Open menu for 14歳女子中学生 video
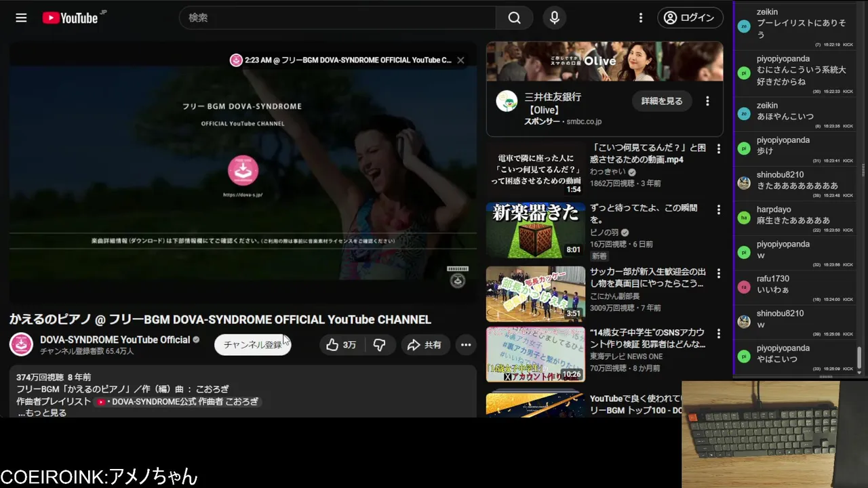 click(719, 334)
